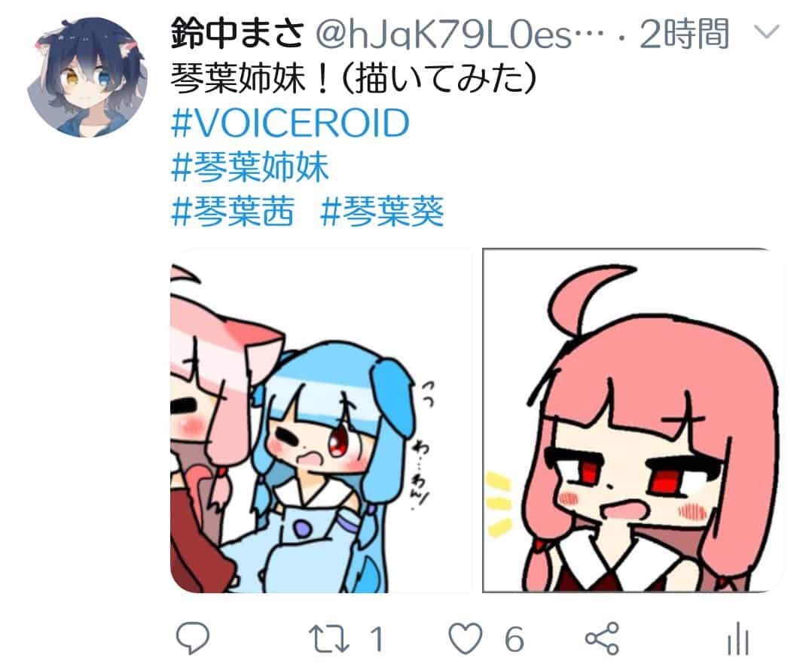Image resolution: width=812 pixels, height=670 pixels.
Task: Open the reply speech bubble icon
Action: coord(193,638)
